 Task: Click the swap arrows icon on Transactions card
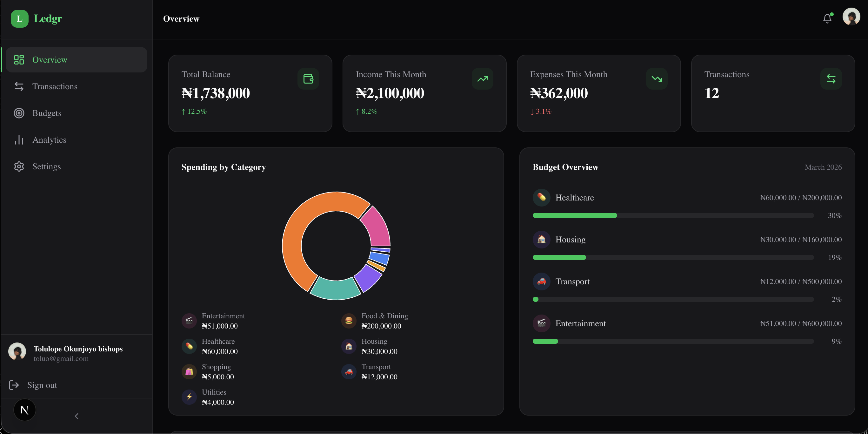click(x=831, y=79)
